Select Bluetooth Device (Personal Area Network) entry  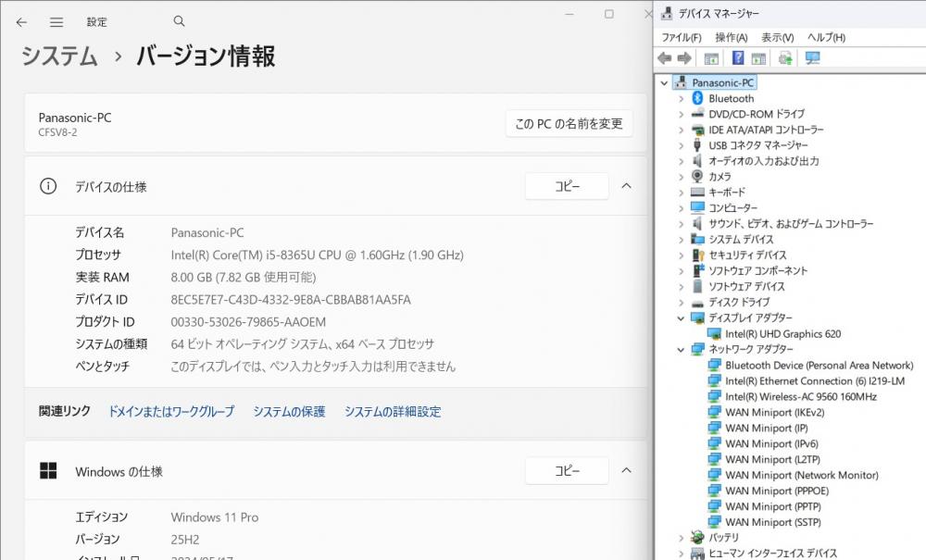click(x=820, y=365)
